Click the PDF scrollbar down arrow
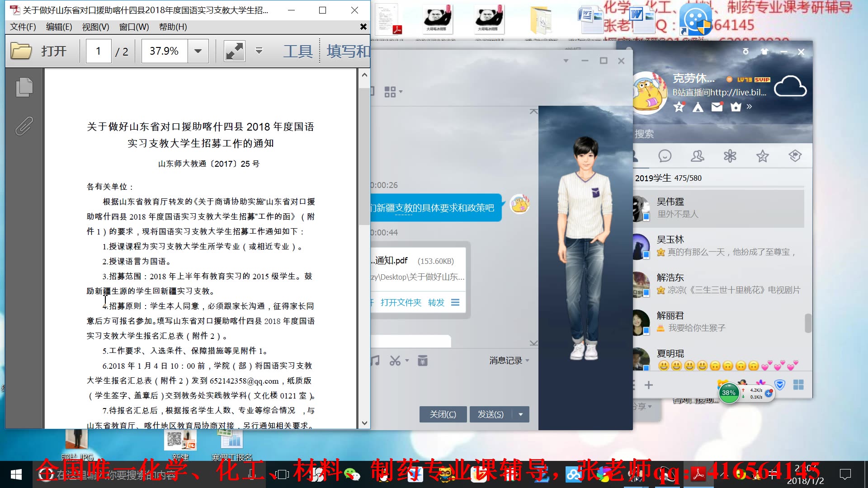Image resolution: width=868 pixels, height=488 pixels. tap(364, 423)
